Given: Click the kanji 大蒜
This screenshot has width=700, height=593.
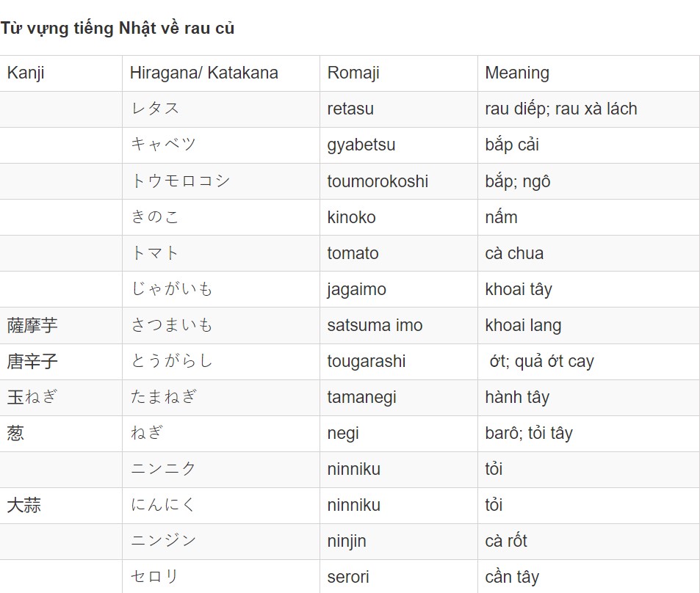Looking at the screenshot, I should (24, 506).
